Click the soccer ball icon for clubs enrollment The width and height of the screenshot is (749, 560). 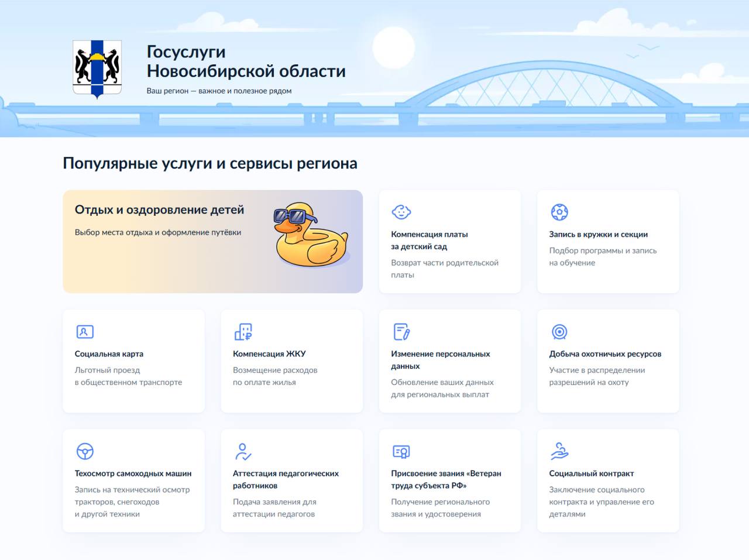click(x=559, y=212)
